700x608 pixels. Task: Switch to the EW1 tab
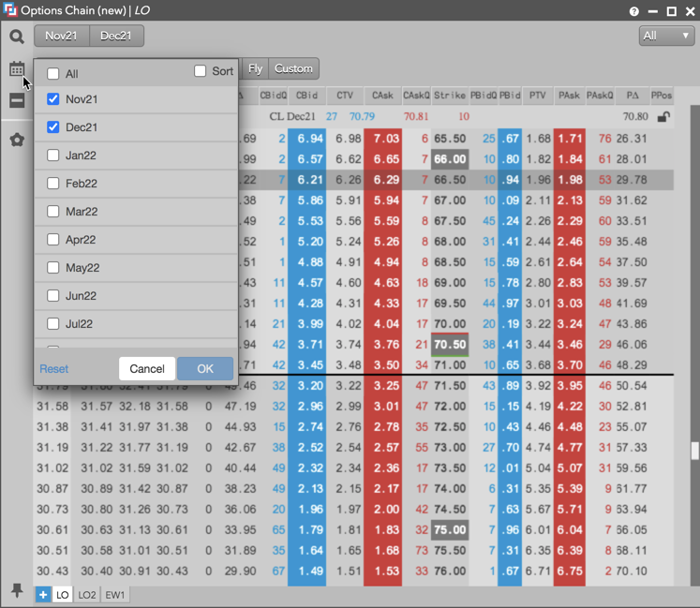[x=115, y=595]
